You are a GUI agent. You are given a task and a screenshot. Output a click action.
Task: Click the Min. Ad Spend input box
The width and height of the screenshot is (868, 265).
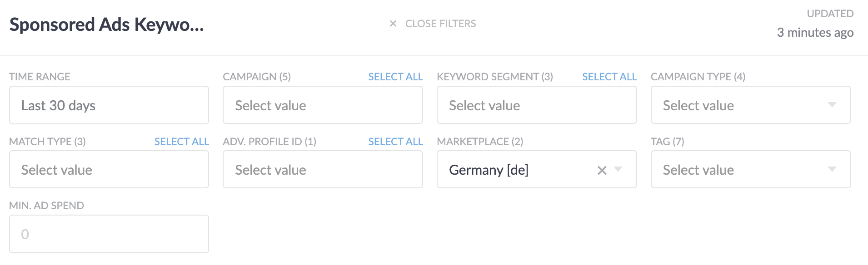tap(109, 234)
